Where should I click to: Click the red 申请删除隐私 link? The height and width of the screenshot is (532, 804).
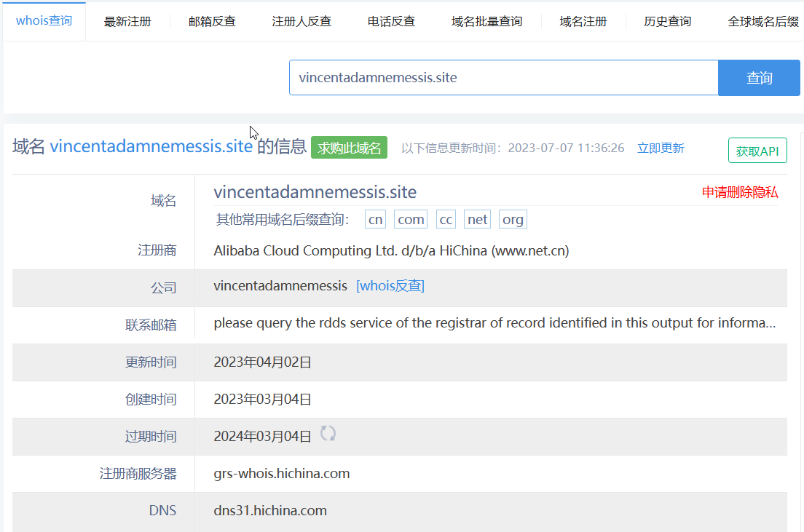click(x=739, y=192)
